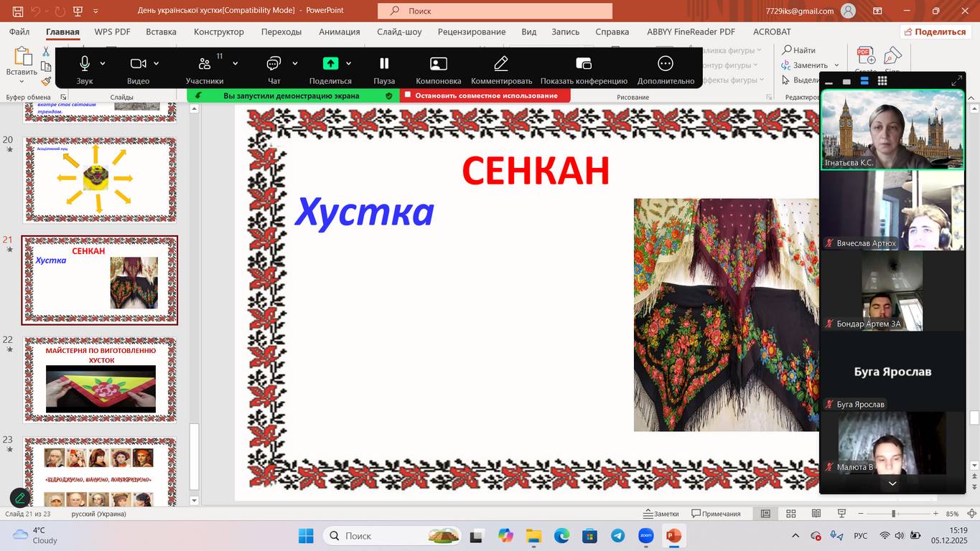
Task: Expand video options arrow next to Видео
Action: coord(157,63)
